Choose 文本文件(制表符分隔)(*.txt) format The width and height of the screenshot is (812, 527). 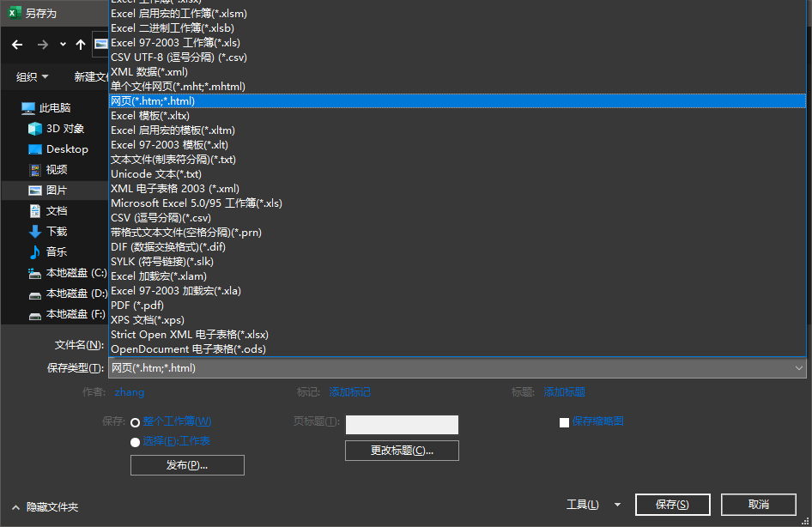click(x=458, y=159)
